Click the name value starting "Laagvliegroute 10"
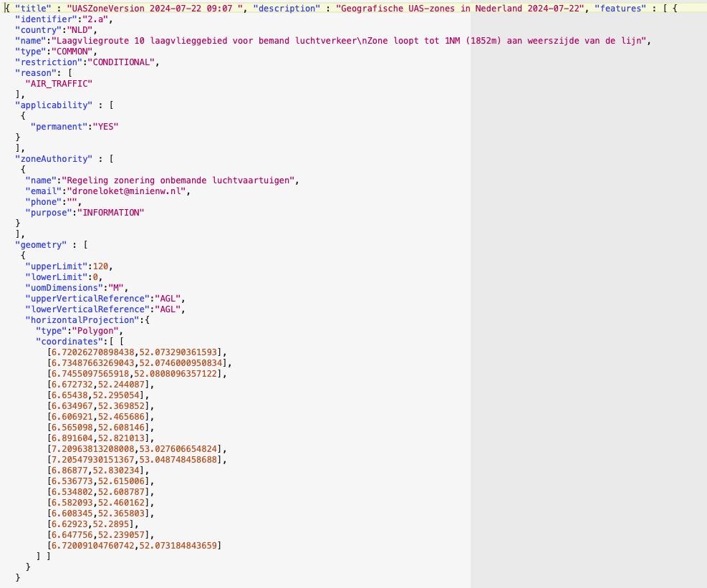The width and height of the screenshot is (707, 588). pos(351,41)
